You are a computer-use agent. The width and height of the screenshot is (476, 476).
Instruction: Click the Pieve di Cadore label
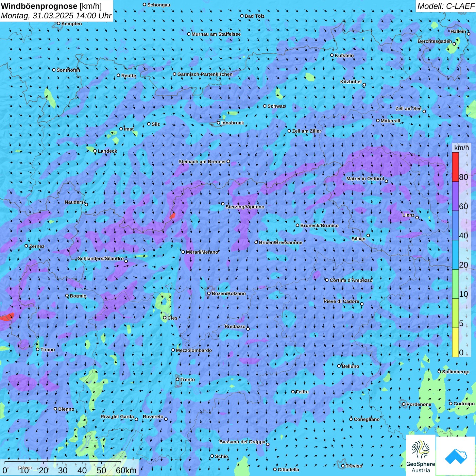point(341,301)
